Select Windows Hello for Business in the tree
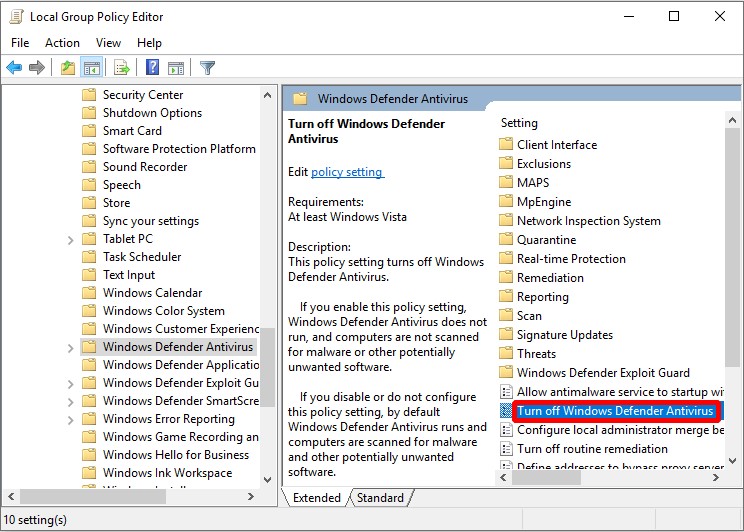The image size is (744, 532). click(x=176, y=455)
